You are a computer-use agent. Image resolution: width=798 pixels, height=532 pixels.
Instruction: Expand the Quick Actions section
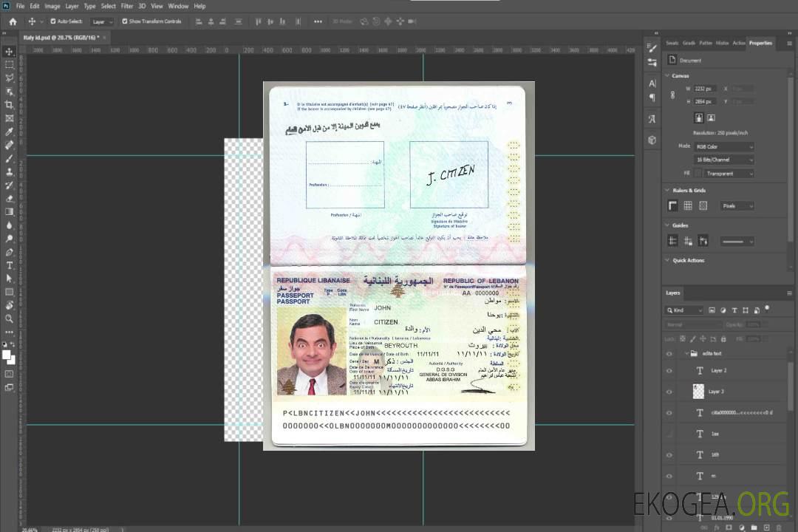667,260
